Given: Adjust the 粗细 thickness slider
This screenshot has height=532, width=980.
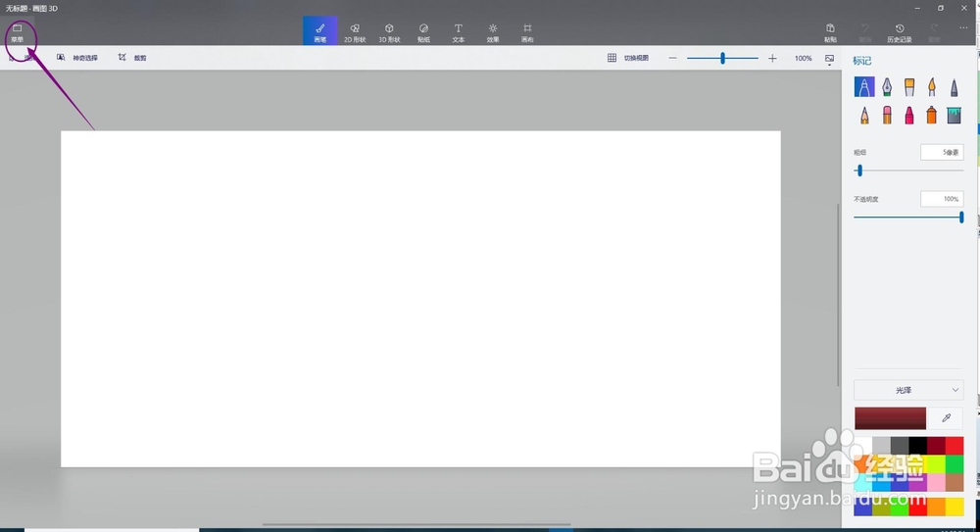Looking at the screenshot, I should click(908, 170).
